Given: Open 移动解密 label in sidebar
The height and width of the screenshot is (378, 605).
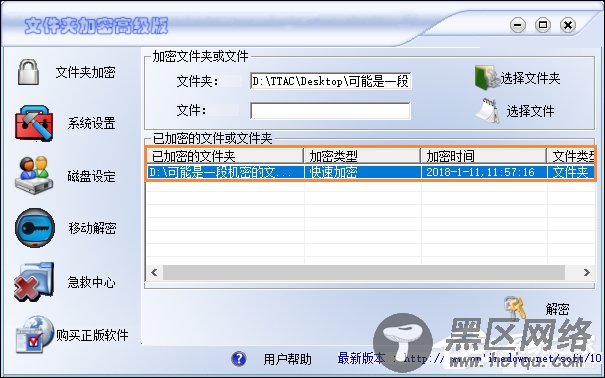Looking at the screenshot, I should pos(92,228).
